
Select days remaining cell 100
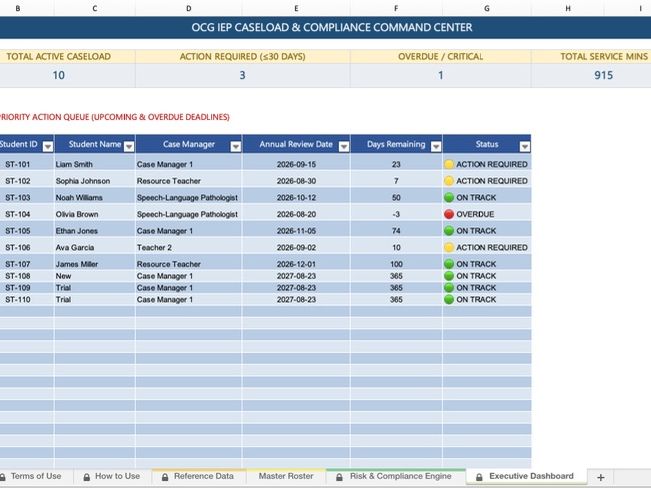click(x=396, y=264)
